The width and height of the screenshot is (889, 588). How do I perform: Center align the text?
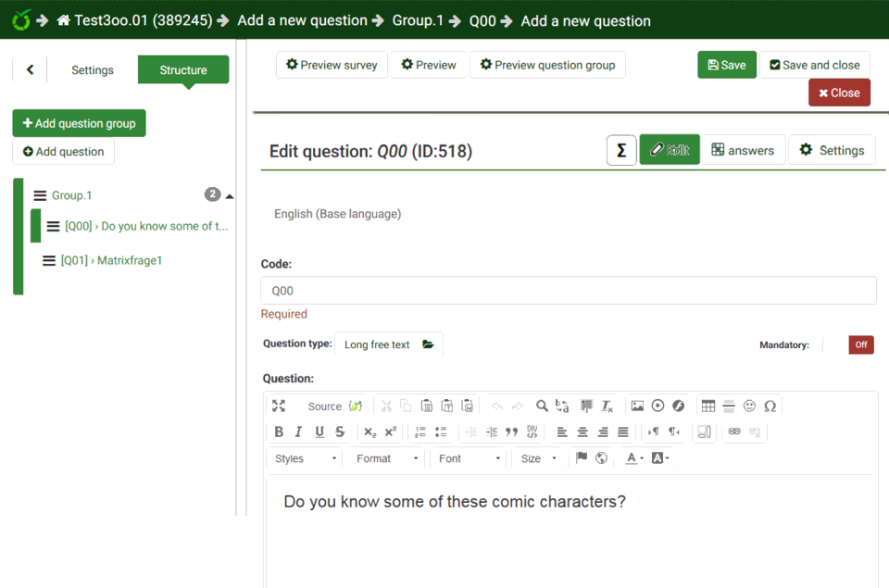[582, 432]
